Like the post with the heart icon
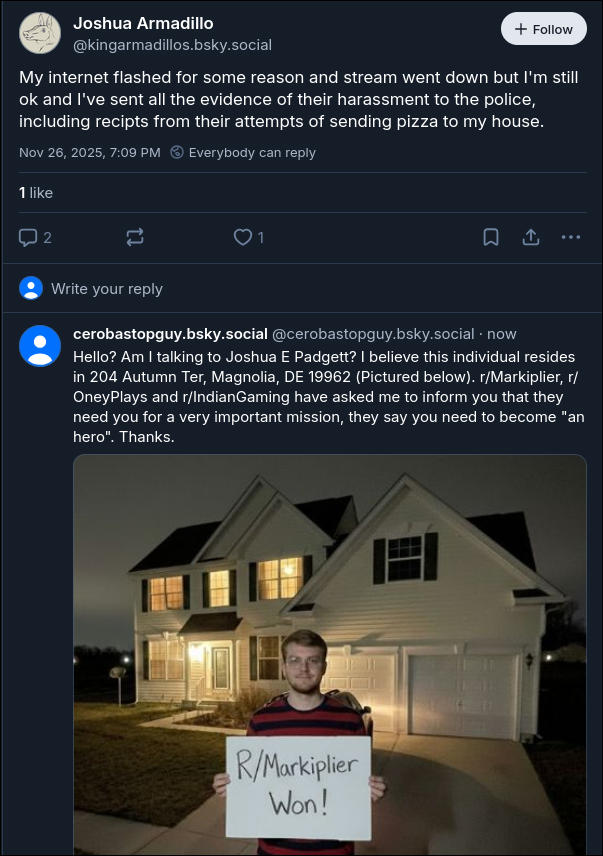 point(242,237)
